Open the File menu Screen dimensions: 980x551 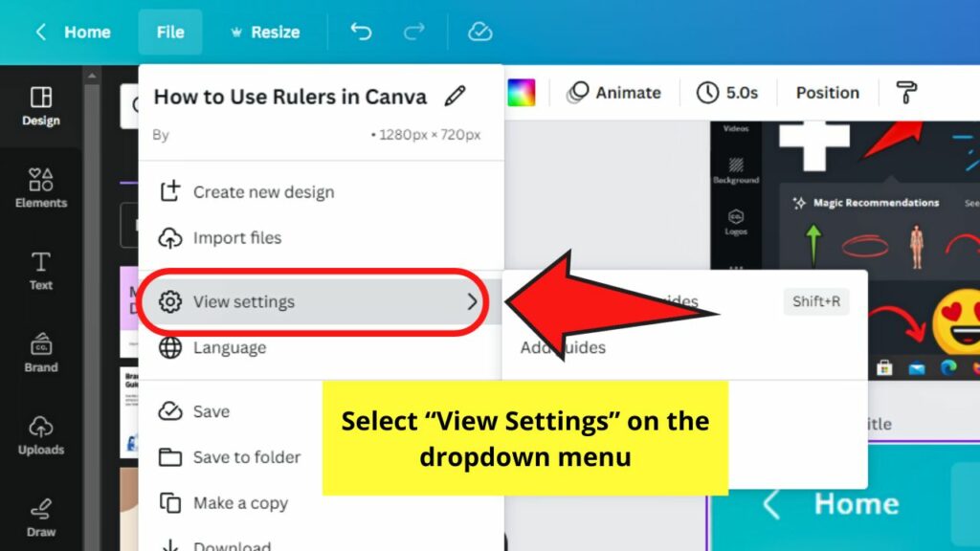(170, 31)
